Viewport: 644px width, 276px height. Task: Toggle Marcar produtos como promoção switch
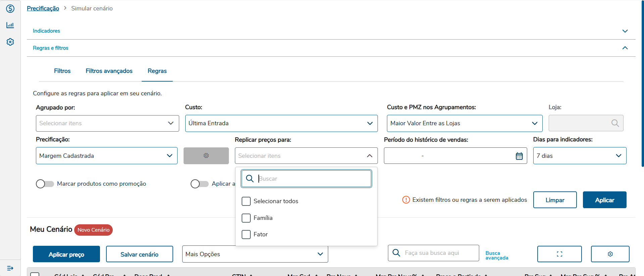(45, 184)
